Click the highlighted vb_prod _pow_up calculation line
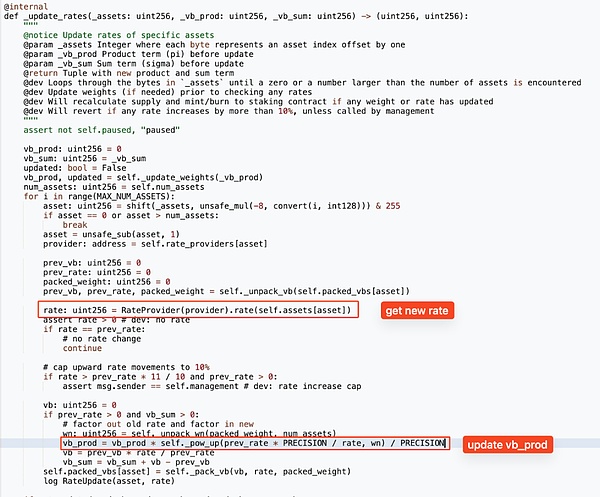This screenshot has width=600, height=497. click(x=255, y=443)
